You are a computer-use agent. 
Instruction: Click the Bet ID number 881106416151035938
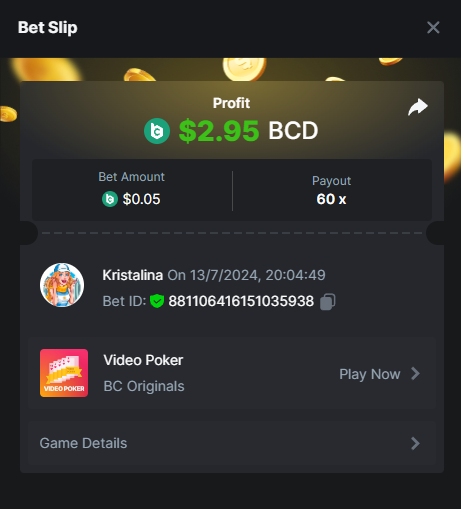click(241, 301)
